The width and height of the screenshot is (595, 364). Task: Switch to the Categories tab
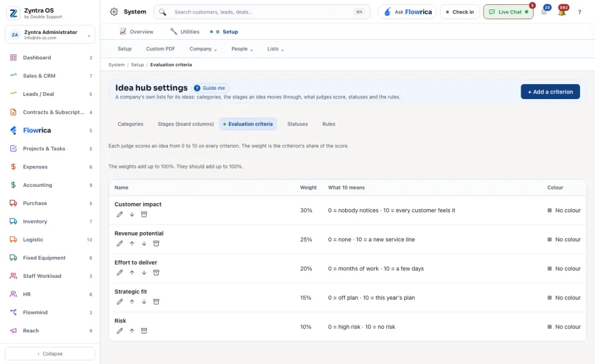coord(130,124)
